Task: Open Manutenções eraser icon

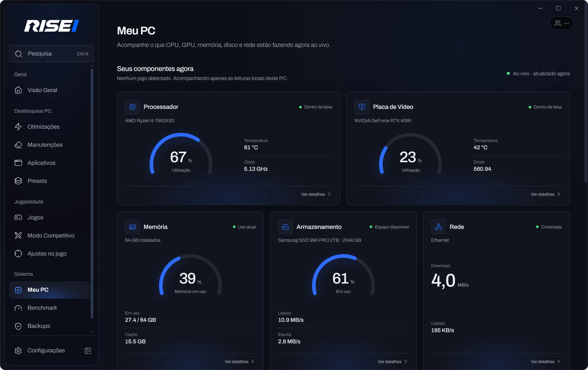Action: pos(18,145)
